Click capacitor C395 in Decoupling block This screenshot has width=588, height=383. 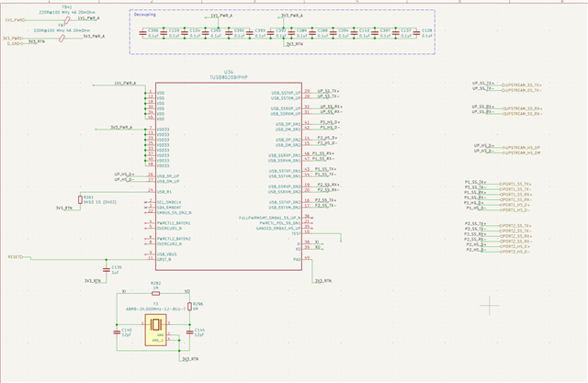coord(142,33)
